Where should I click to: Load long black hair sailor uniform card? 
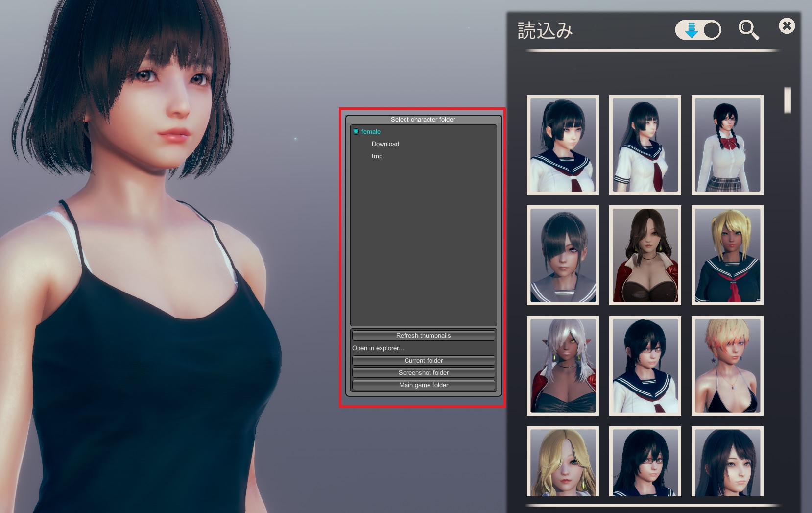point(645,145)
